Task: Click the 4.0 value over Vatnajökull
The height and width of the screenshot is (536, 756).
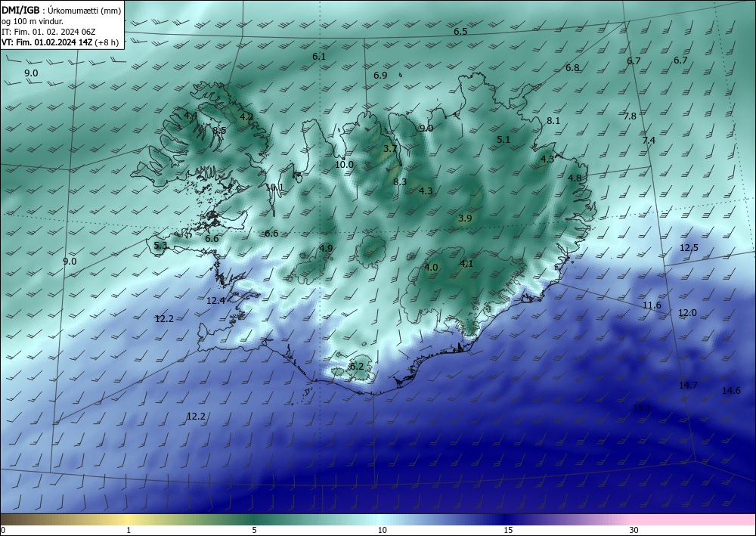Action: pos(431,267)
